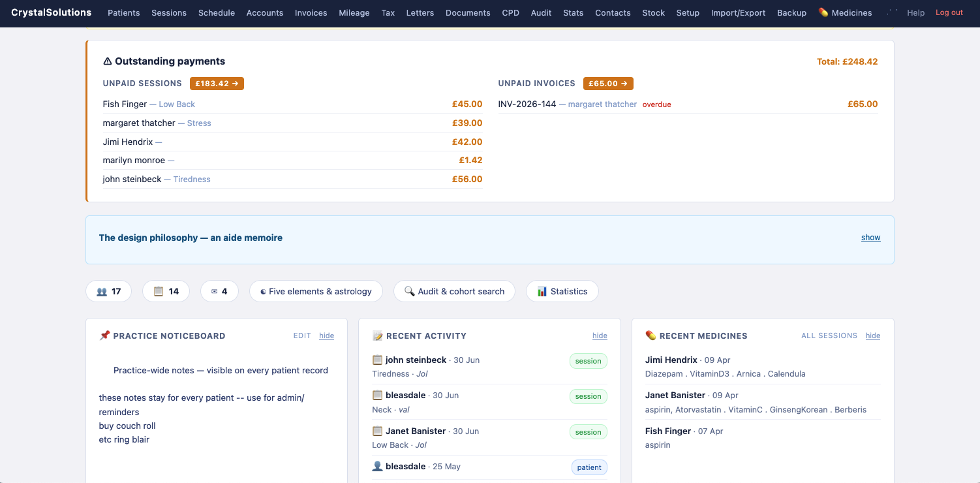
Task: Hide the Recent Medicines panel
Action: pyautogui.click(x=873, y=335)
